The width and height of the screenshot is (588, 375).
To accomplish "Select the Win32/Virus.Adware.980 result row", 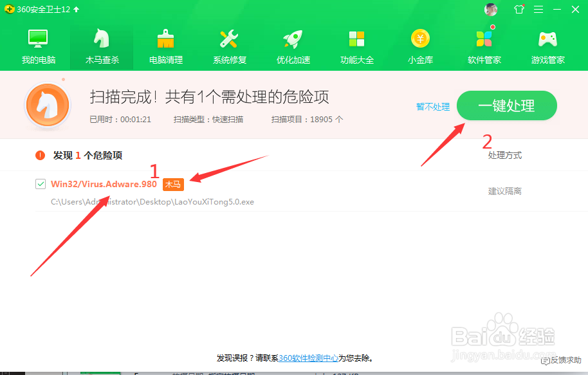I will [x=103, y=183].
